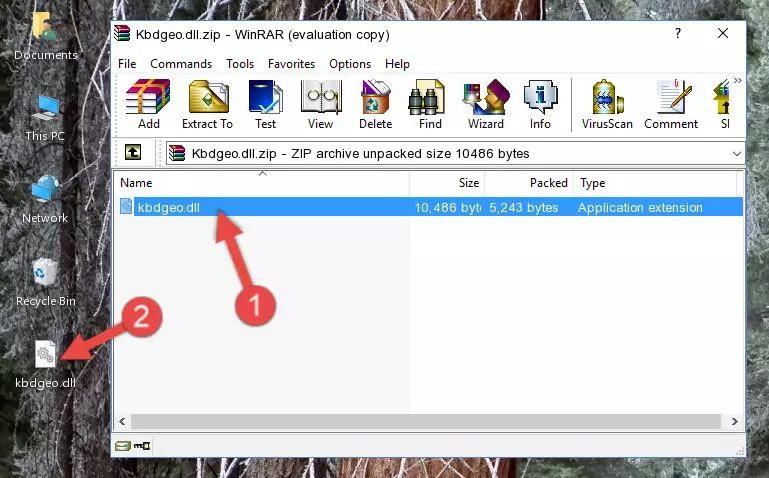Open the Commands menu

pos(181,64)
